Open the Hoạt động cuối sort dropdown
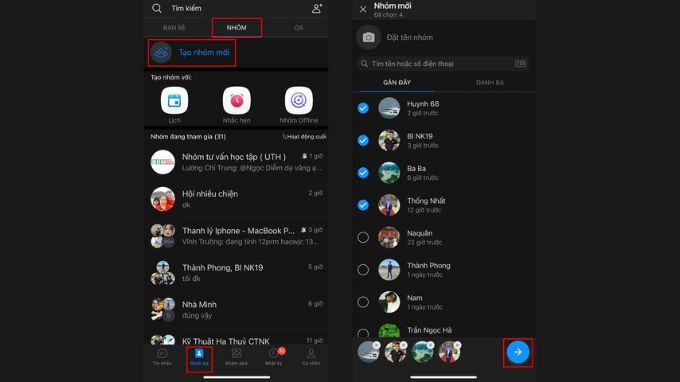Screen dimensions: 680x382 (x=304, y=137)
